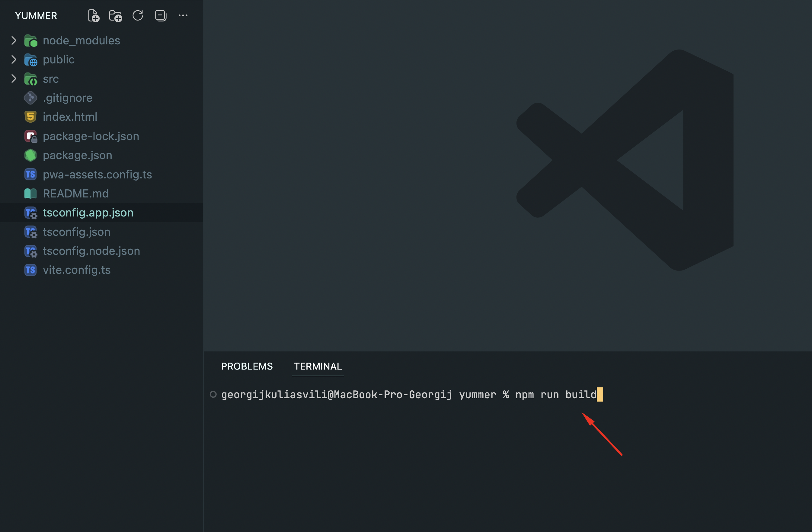This screenshot has height=532, width=812.
Task: Open pwa-assets.config.ts file
Action: coord(97,175)
